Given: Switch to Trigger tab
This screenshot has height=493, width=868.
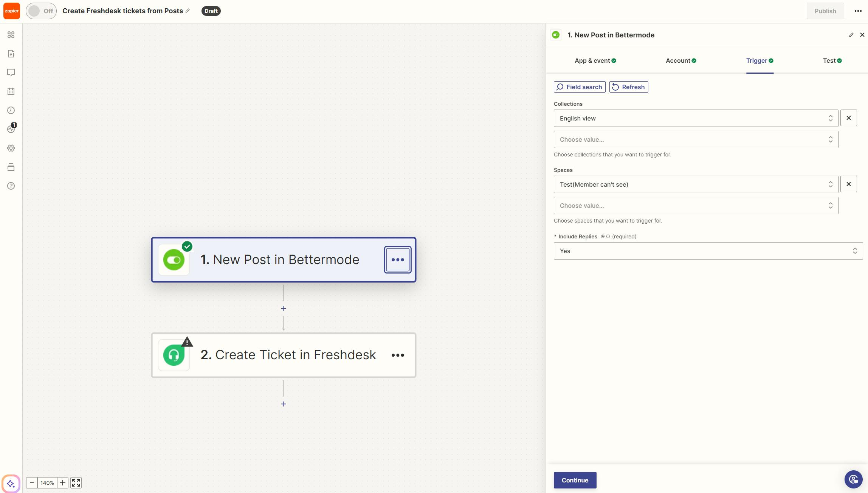Looking at the screenshot, I should 759,60.
